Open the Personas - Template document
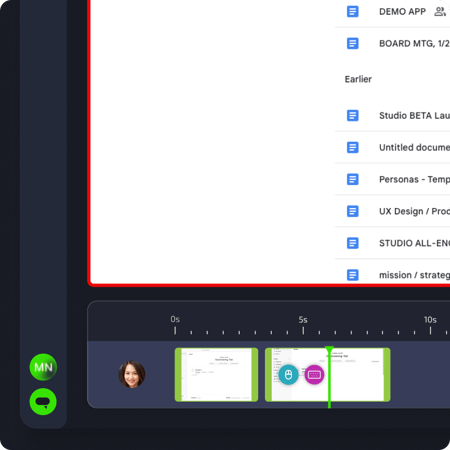450x450 pixels. coord(393,179)
